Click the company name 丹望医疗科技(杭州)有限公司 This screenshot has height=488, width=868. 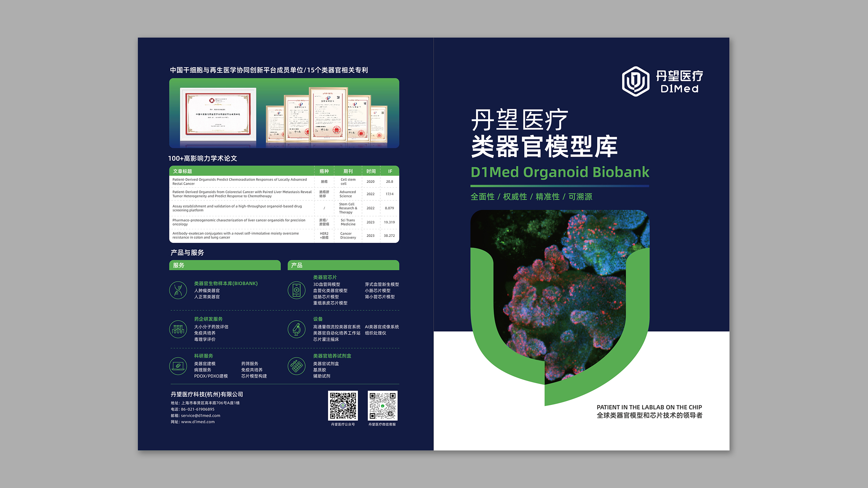click(207, 394)
